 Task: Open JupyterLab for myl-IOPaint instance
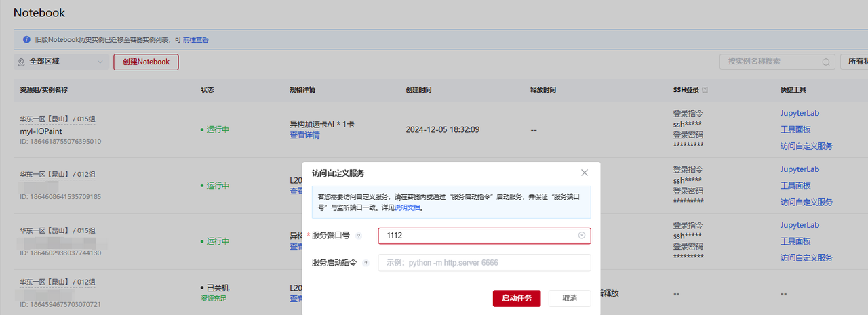[800, 113]
